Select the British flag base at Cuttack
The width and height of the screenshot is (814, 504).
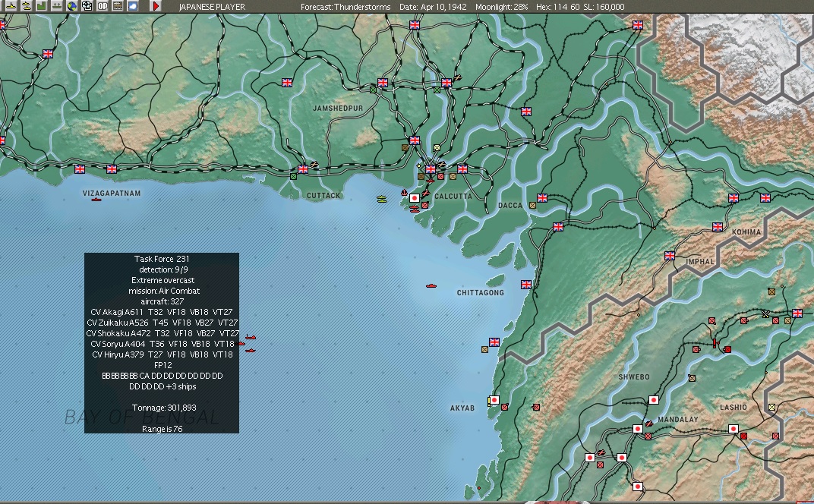tap(303, 169)
